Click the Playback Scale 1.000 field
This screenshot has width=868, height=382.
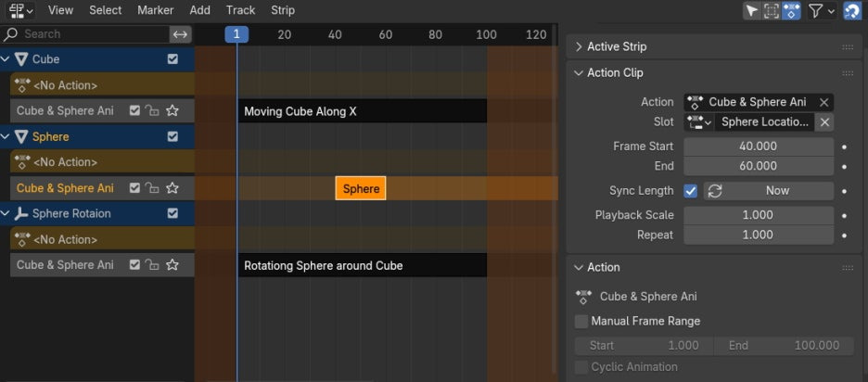click(759, 215)
